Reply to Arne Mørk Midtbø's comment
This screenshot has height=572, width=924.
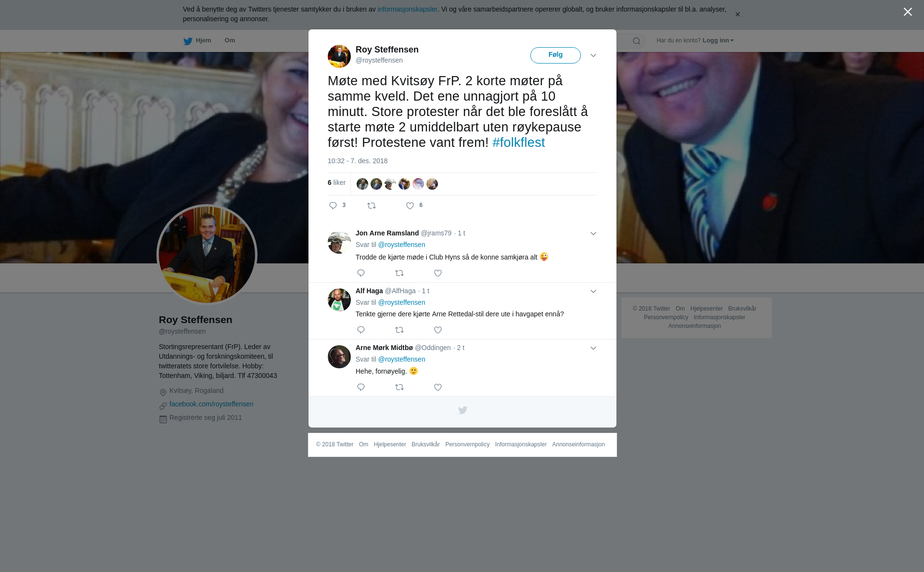pos(361,388)
